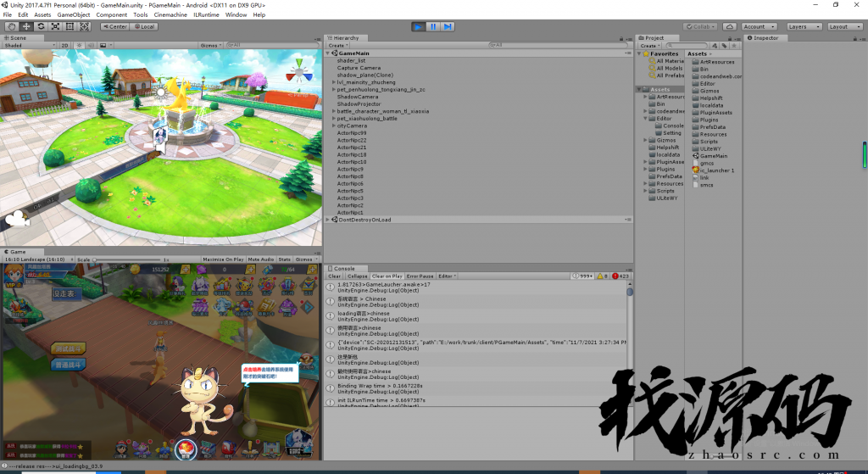
Task: Select the Scale tool
Action: [55, 26]
